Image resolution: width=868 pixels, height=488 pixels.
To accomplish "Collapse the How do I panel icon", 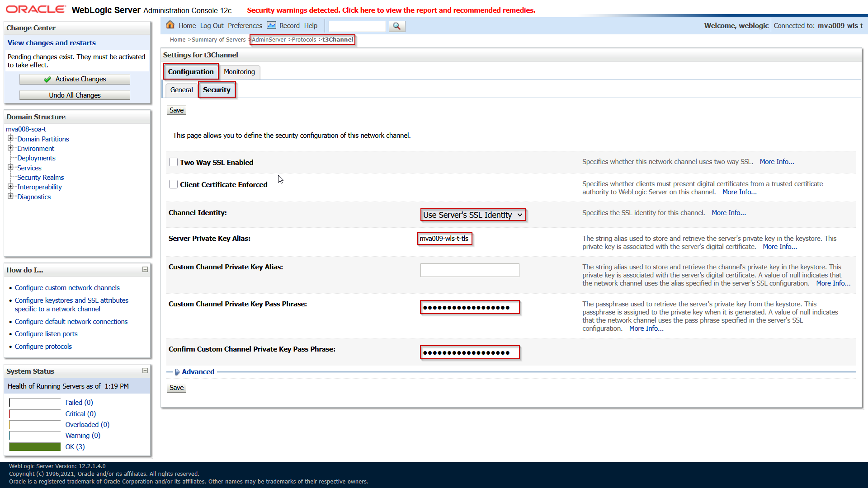I will (x=145, y=269).
